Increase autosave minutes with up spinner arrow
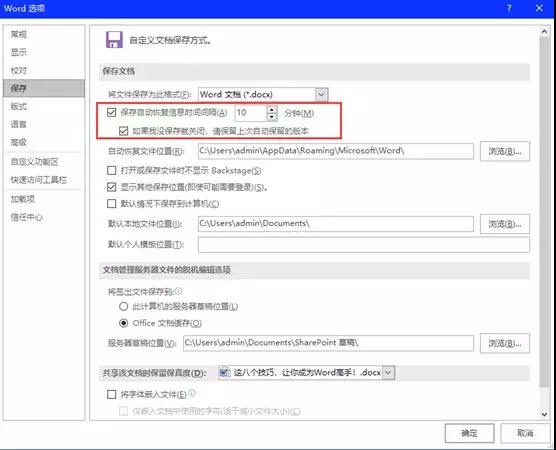This screenshot has width=556, height=450. [x=272, y=109]
